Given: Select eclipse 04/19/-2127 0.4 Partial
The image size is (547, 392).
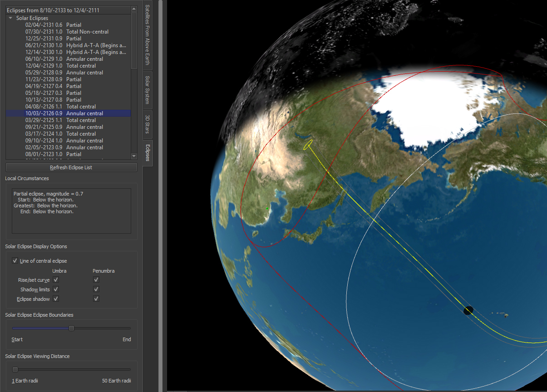Looking at the screenshot, I should [68, 86].
